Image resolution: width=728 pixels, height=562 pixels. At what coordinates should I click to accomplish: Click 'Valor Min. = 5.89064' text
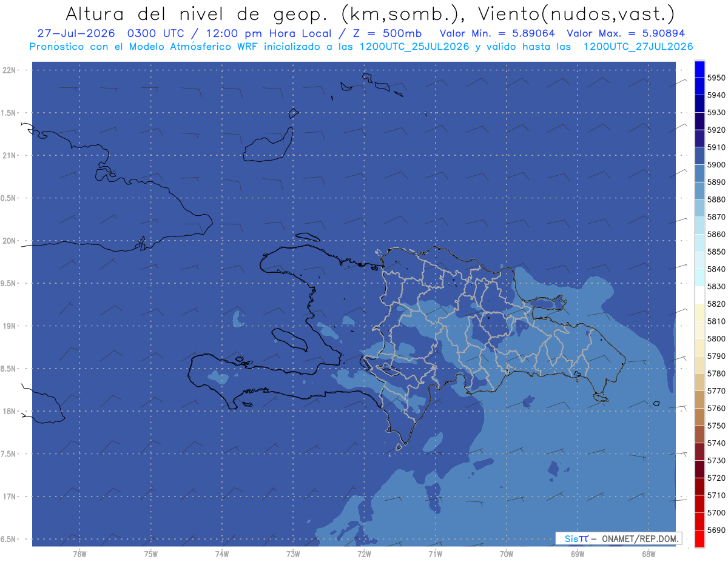coord(497,33)
